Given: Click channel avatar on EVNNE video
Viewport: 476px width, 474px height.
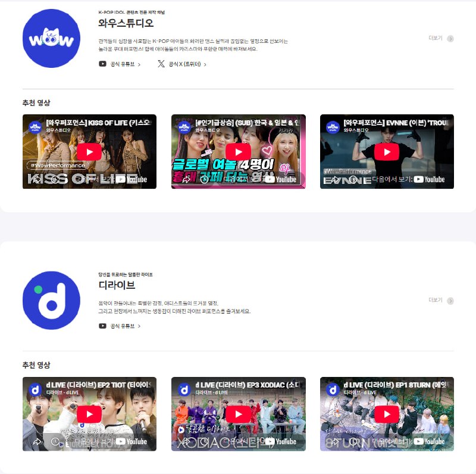Looking at the screenshot, I should pyautogui.click(x=333, y=127).
